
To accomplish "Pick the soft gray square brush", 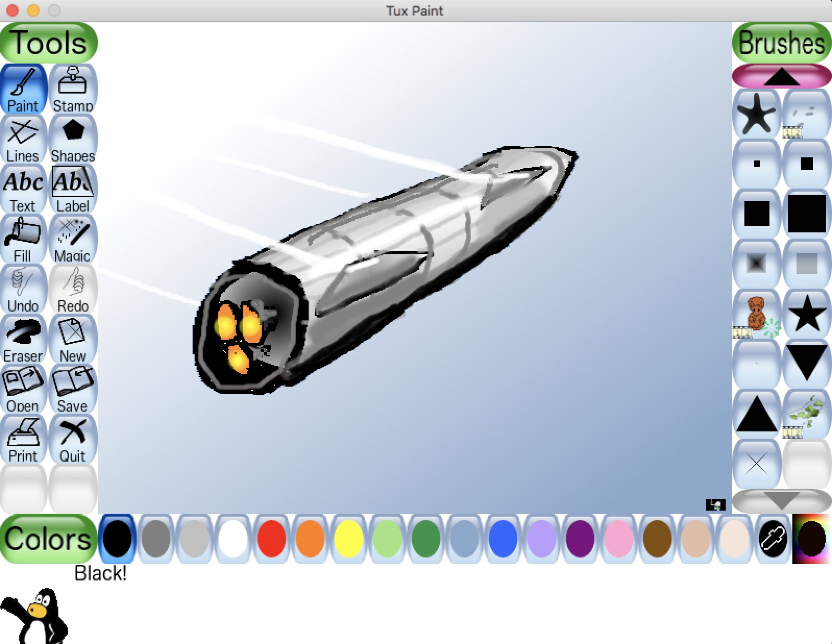I will pyautogui.click(x=806, y=264).
